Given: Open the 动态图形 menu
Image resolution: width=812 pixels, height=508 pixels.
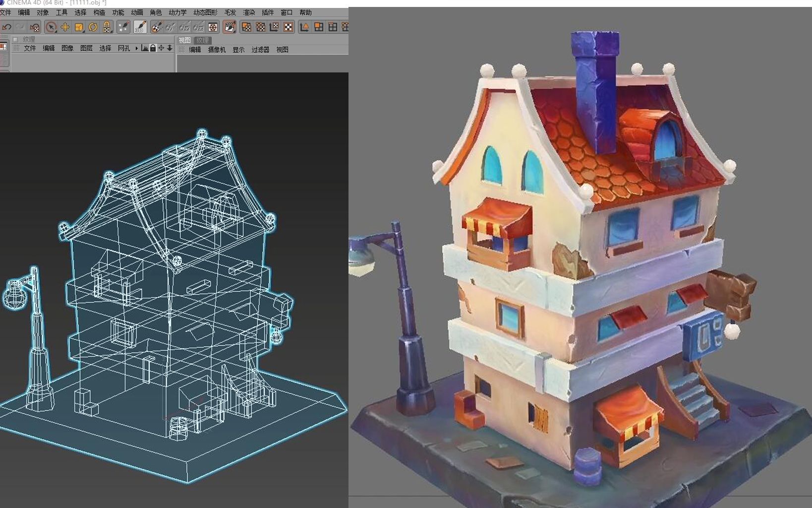Looking at the screenshot, I should pyautogui.click(x=205, y=12).
